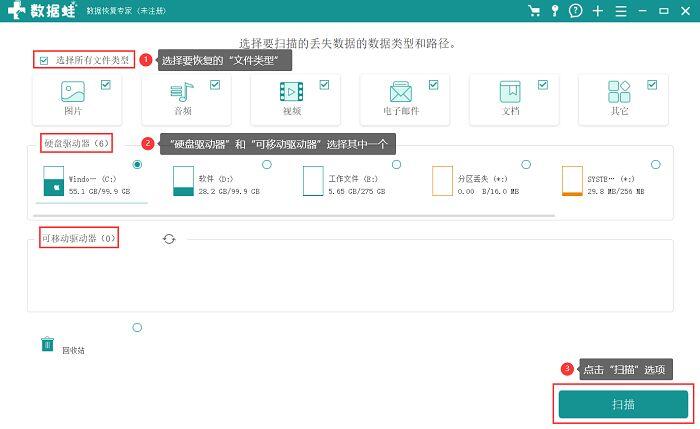700x429 pixels.
Task: Open the hamburger menu icon
Action: (621, 11)
